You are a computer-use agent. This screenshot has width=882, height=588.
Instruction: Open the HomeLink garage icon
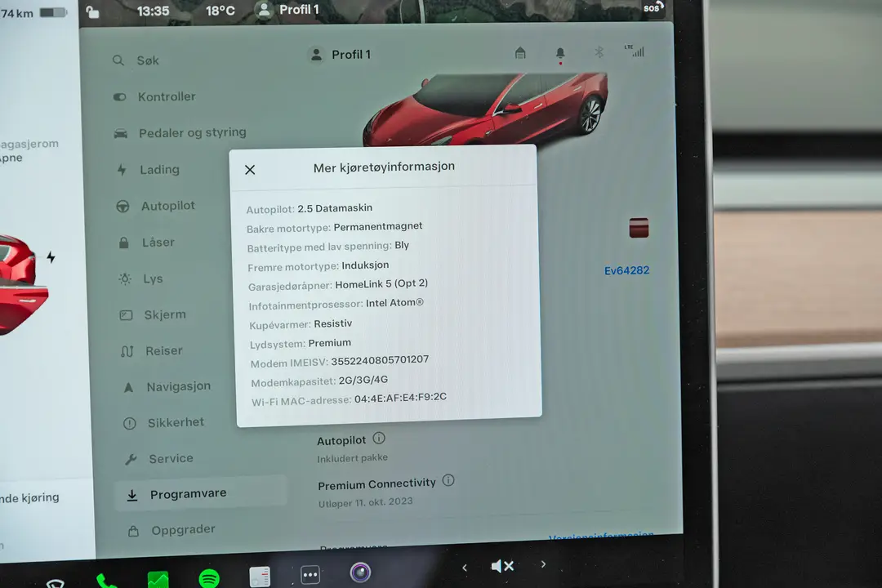(520, 53)
